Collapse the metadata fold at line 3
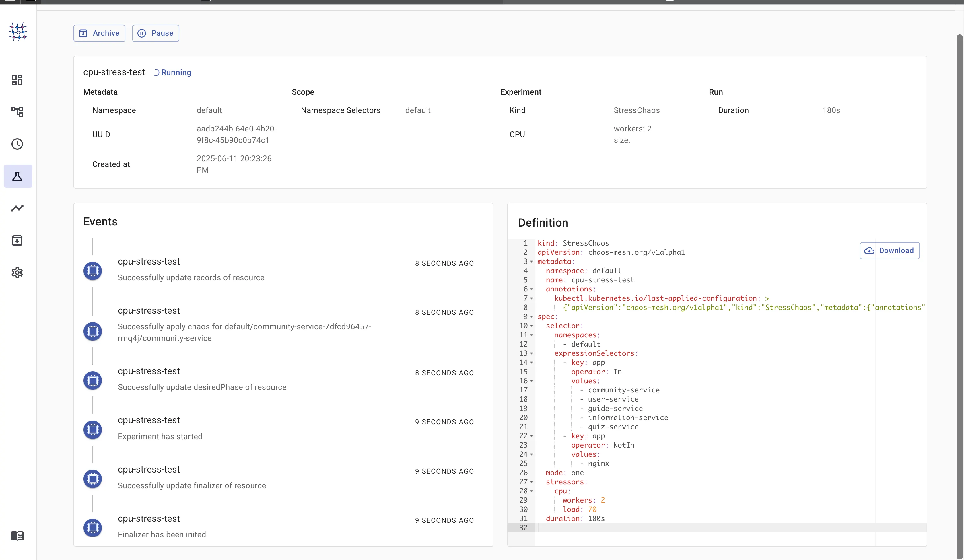Viewport: 964px width, 560px height. pyautogui.click(x=531, y=262)
